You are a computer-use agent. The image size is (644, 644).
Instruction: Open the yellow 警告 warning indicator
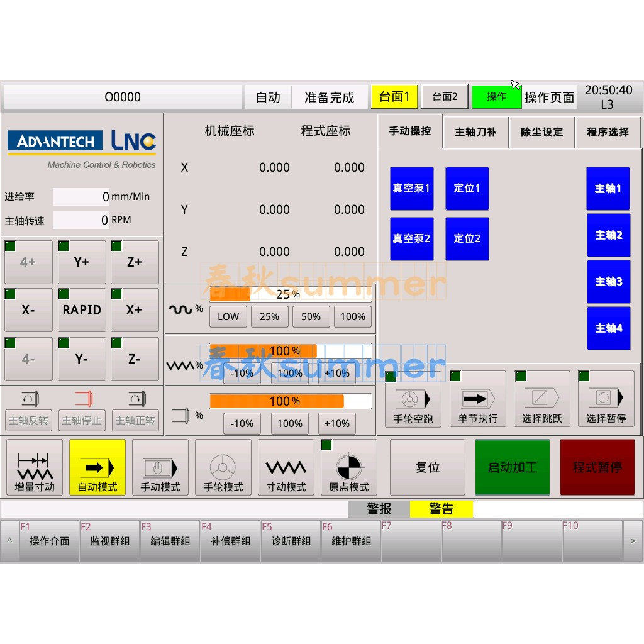441,509
